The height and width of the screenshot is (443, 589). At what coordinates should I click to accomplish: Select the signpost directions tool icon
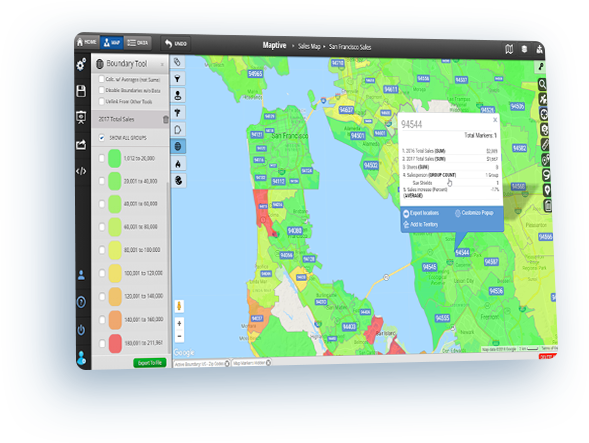[x=178, y=112]
